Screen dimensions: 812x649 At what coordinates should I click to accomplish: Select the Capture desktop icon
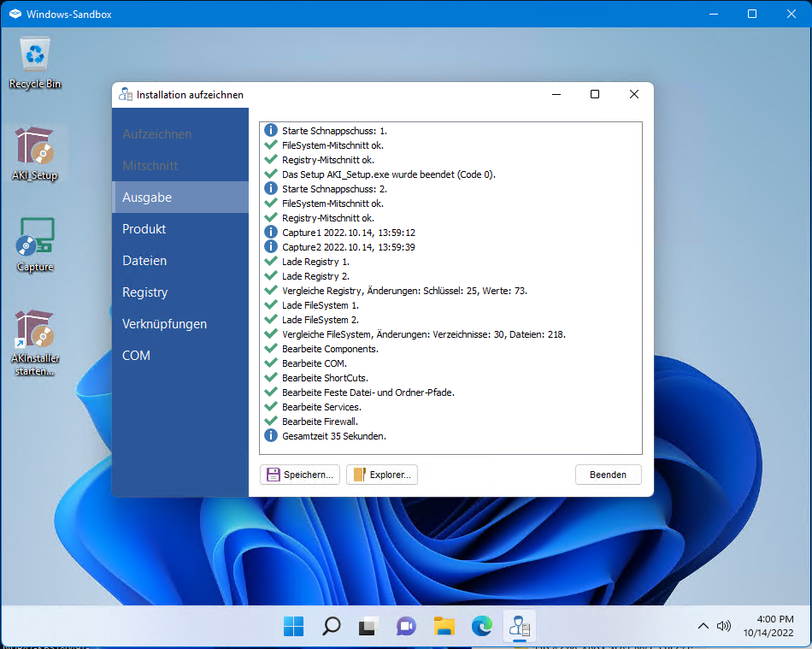35,245
